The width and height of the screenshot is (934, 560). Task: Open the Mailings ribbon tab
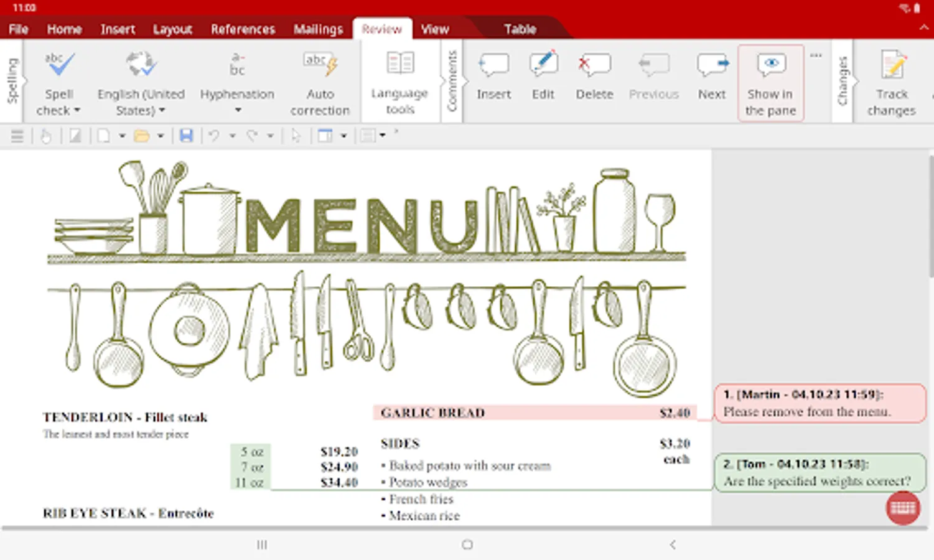[318, 29]
